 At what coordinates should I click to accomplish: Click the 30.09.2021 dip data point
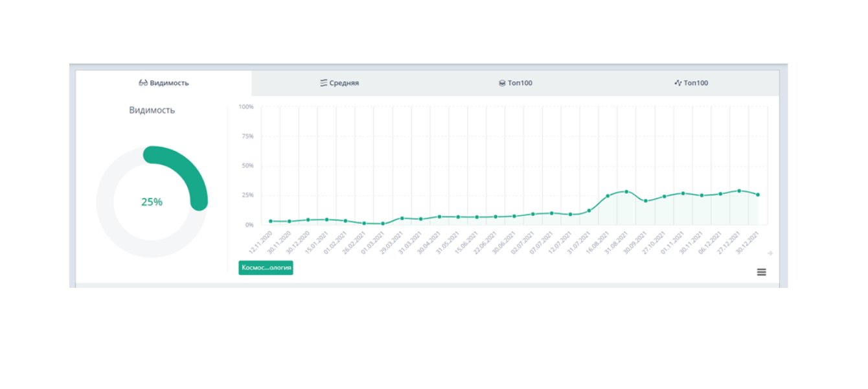(645, 201)
